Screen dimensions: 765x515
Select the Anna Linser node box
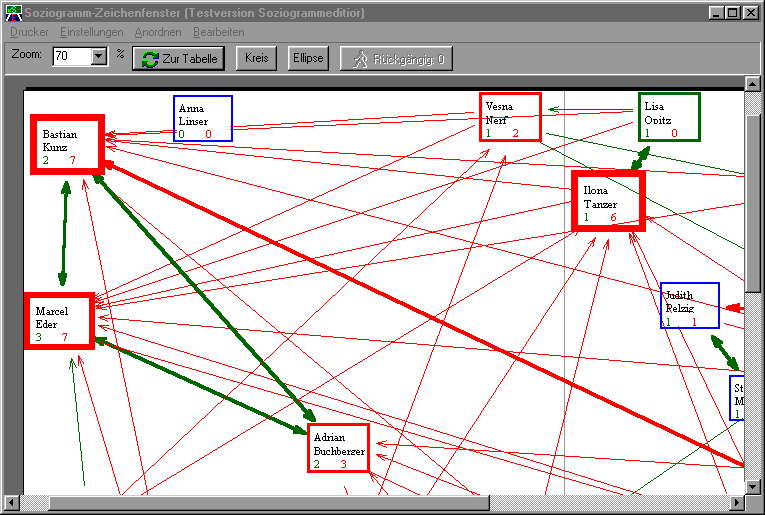203,119
